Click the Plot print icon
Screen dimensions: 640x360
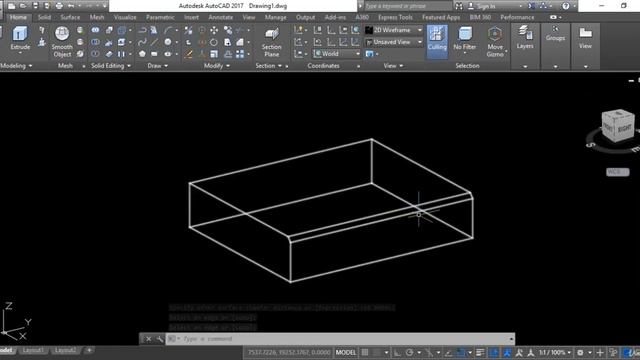pos(59,6)
